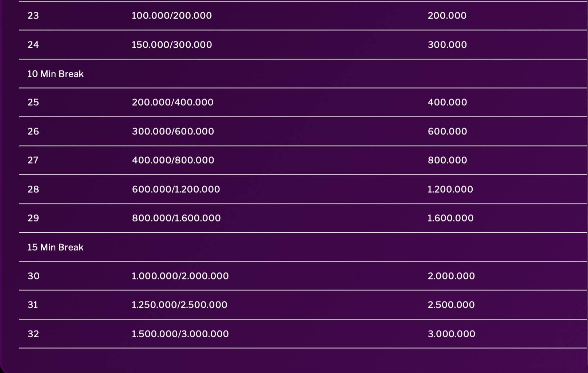The image size is (588, 373).
Task: Click the 1.500.000/3.000.000 blinds cell
Action: coord(180,334)
